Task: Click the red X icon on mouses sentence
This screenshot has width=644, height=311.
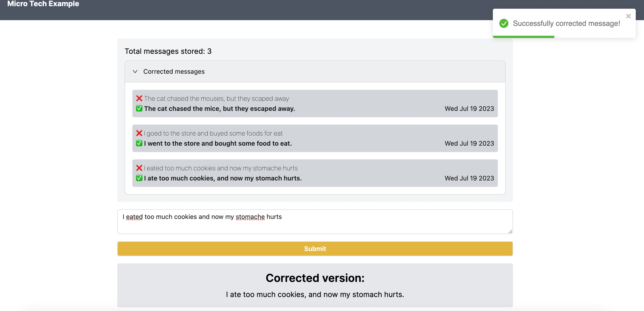Action: pyautogui.click(x=139, y=98)
